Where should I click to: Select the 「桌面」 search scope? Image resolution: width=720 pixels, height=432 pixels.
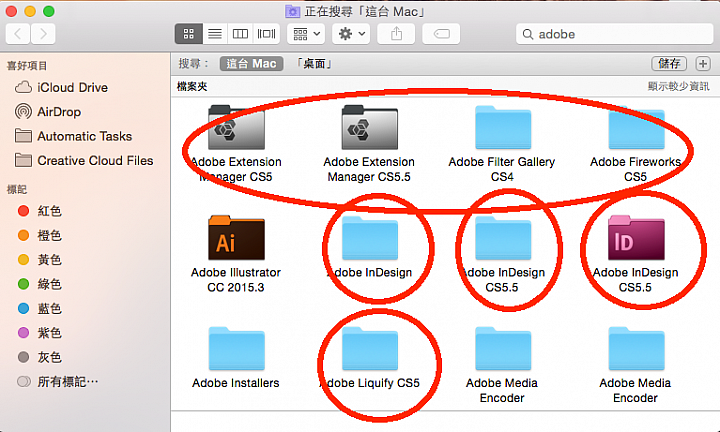pos(314,63)
